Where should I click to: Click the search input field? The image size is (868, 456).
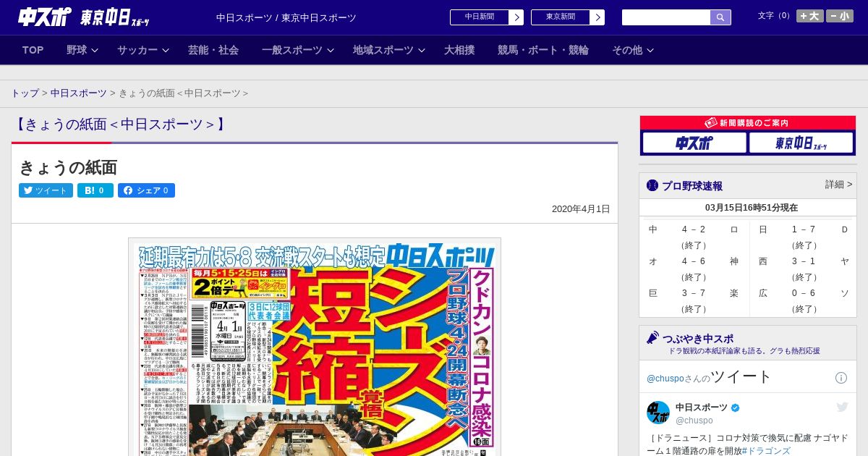click(x=665, y=17)
